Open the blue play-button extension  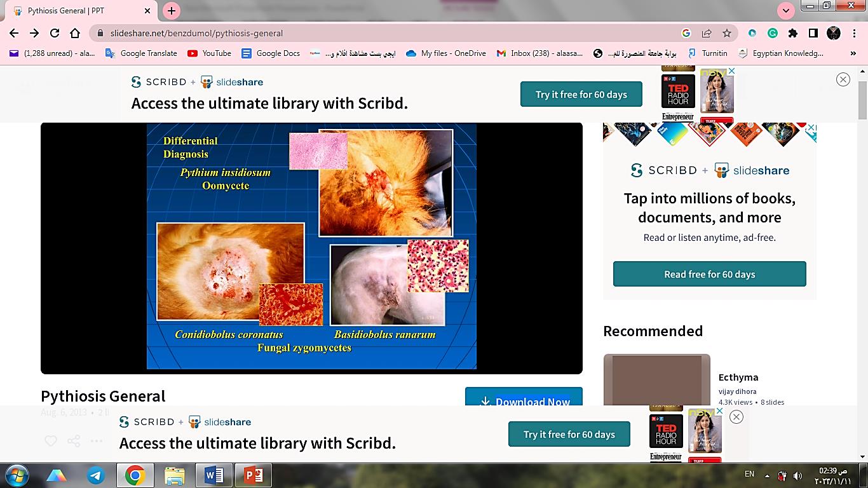coord(752,33)
